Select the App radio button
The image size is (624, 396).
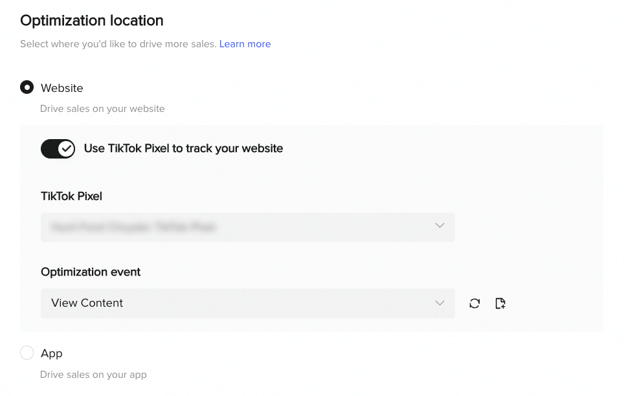(27, 353)
